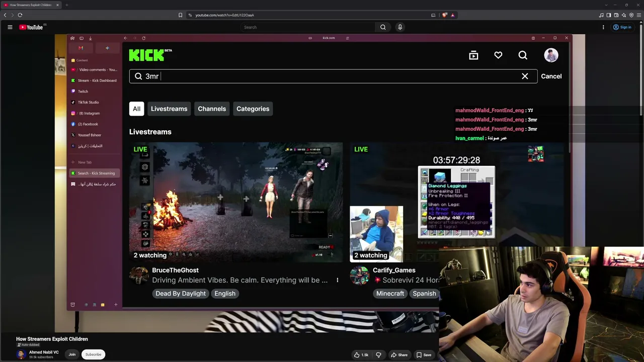Activate YouTube voice search microphone
Viewport: 644px width, 362px height.
400,27
